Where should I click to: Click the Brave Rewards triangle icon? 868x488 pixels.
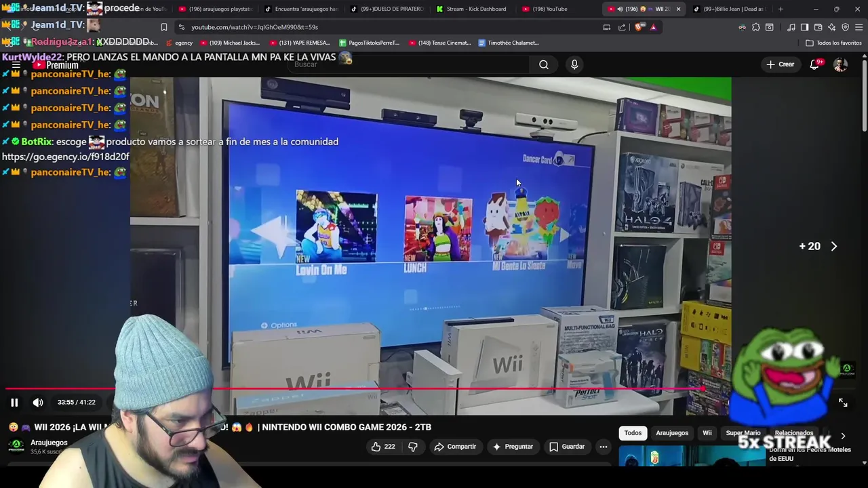click(653, 27)
